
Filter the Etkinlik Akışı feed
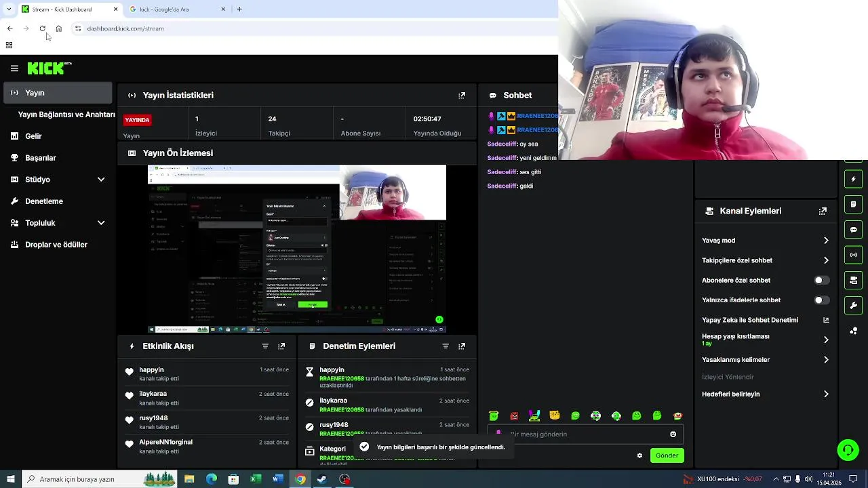pos(265,346)
